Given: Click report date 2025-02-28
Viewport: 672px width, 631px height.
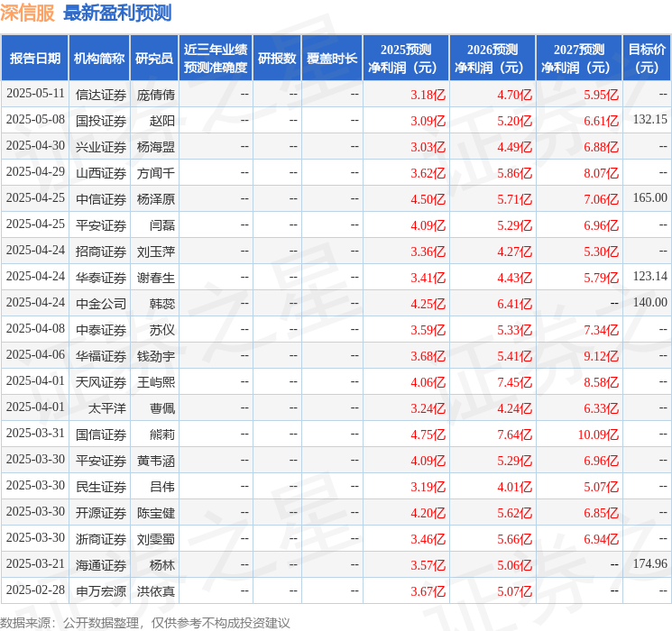Looking at the screenshot, I should [35, 590].
